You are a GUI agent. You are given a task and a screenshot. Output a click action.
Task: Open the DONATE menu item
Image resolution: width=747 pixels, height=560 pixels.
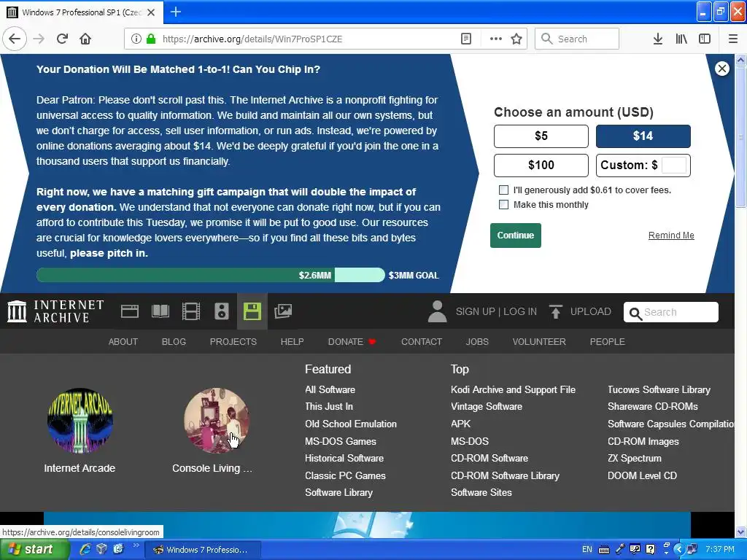coord(352,342)
